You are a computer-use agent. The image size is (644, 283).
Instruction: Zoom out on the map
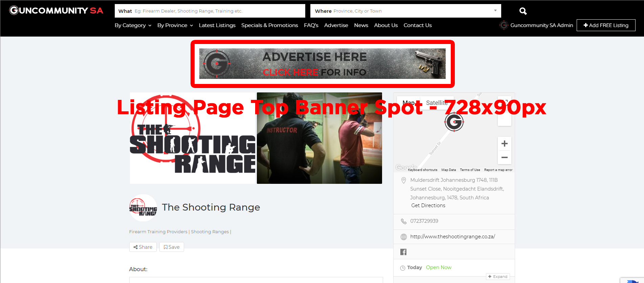click(504, 157)
